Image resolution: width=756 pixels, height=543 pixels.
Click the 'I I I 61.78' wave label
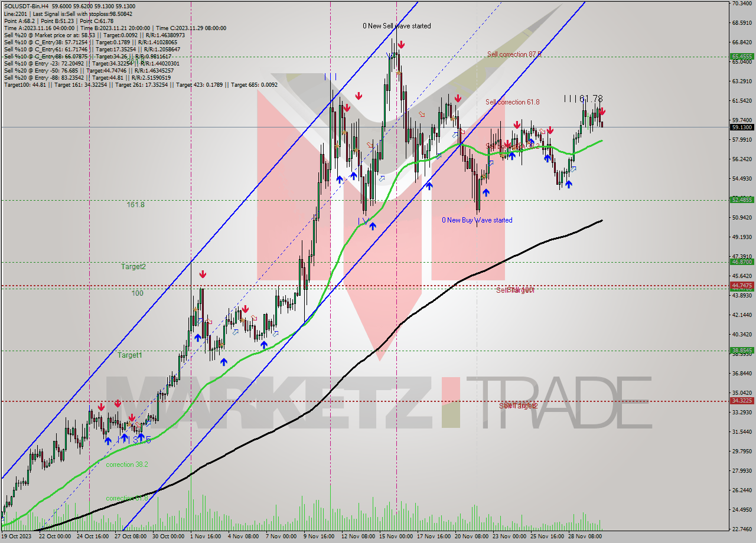[x=583, y=99]
